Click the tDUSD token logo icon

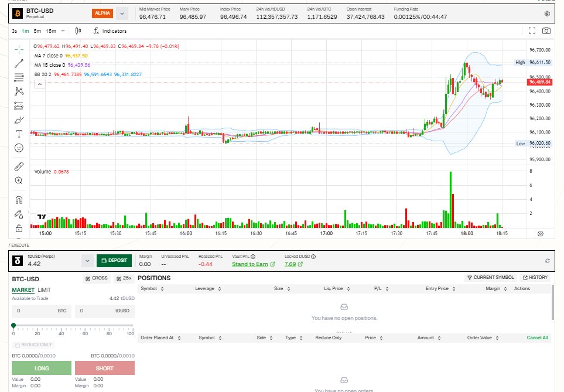(x=17, y=261)
